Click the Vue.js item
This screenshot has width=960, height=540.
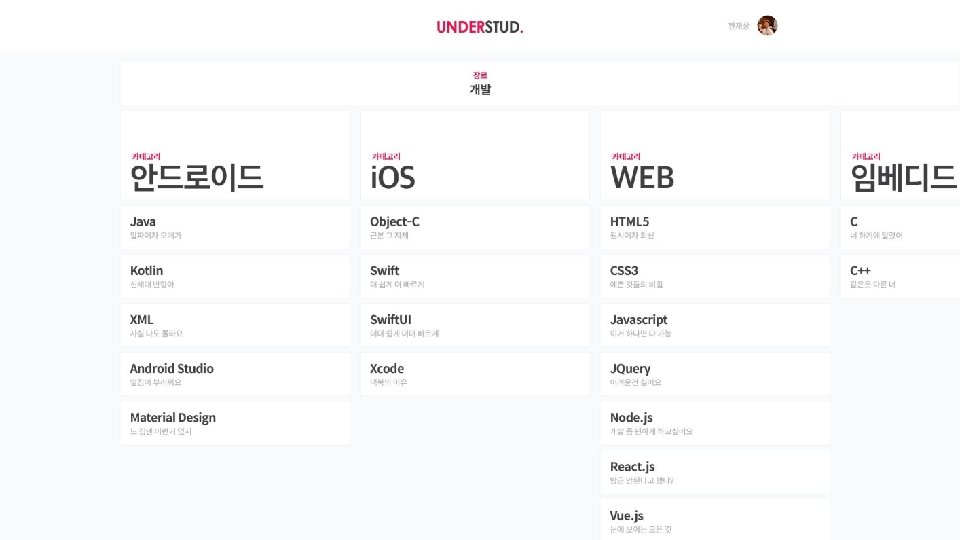pos(715,520)
